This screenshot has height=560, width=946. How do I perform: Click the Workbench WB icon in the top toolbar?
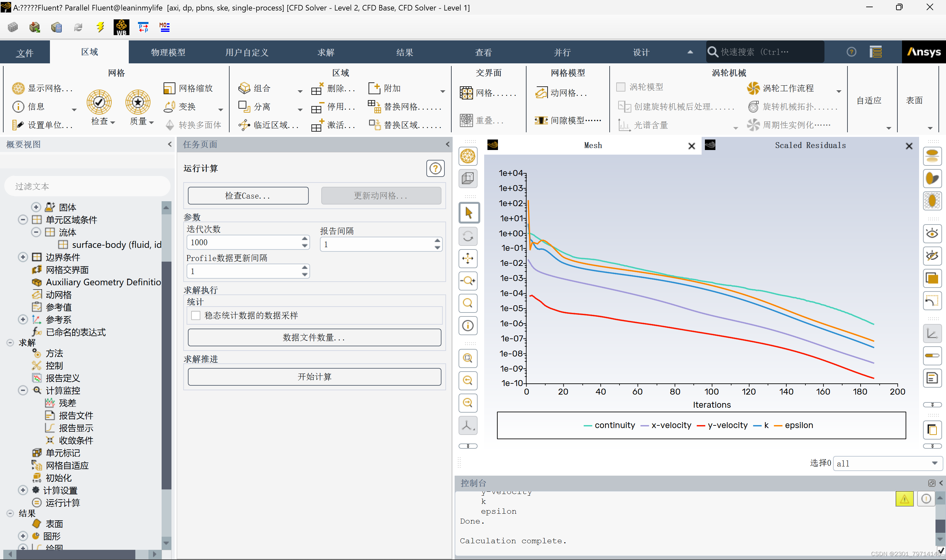click(x=121, y=27)
